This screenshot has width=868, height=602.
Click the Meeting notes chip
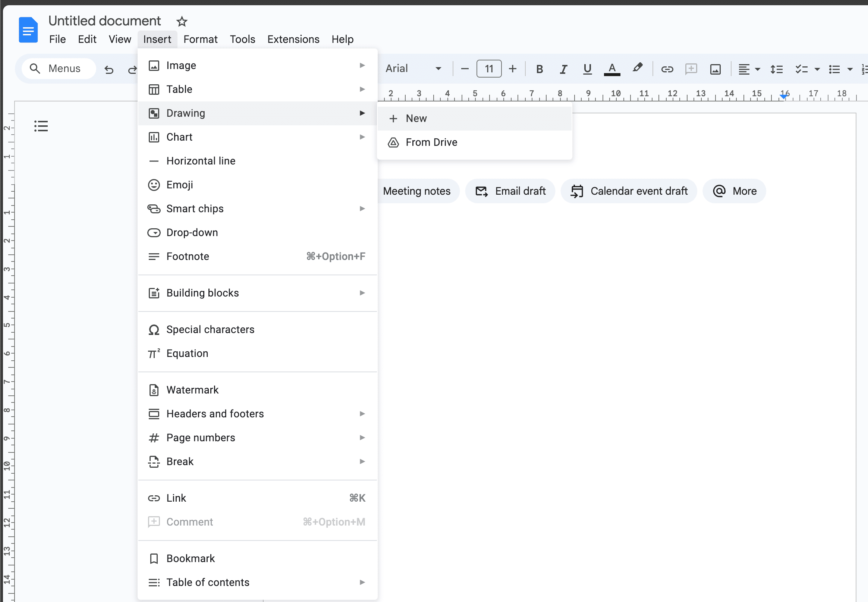(419, 191)
